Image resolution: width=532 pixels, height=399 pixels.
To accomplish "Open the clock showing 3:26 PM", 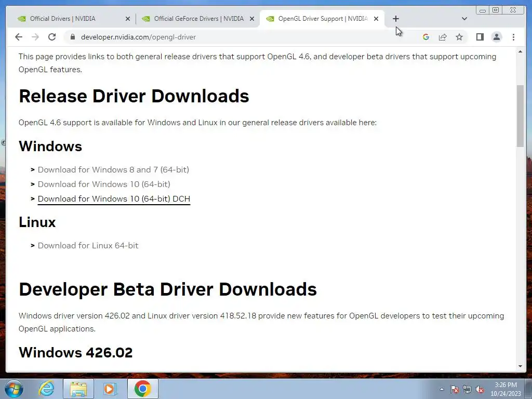I will [506, 389].
